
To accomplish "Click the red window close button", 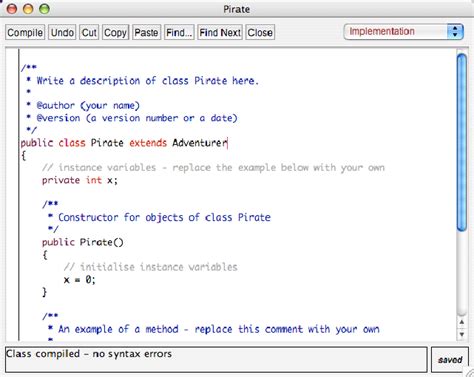I will 12,9.
